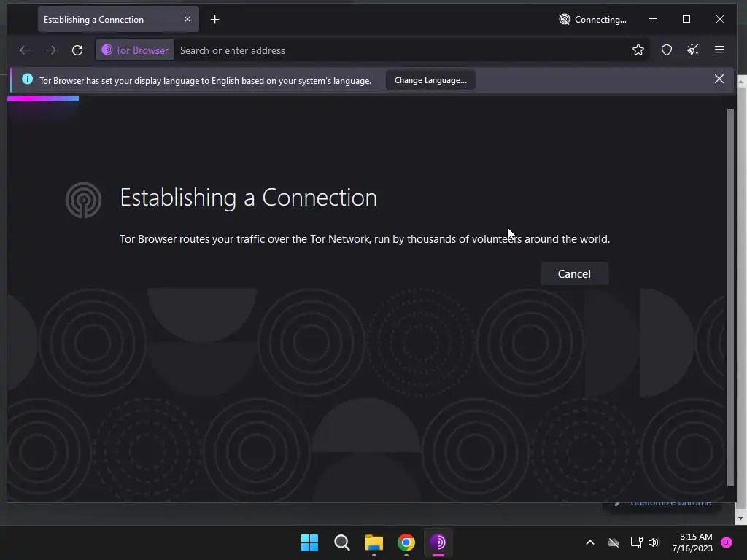Open the notification count badge
This screenshot has height=560, width=747.
tap(726, 542)
